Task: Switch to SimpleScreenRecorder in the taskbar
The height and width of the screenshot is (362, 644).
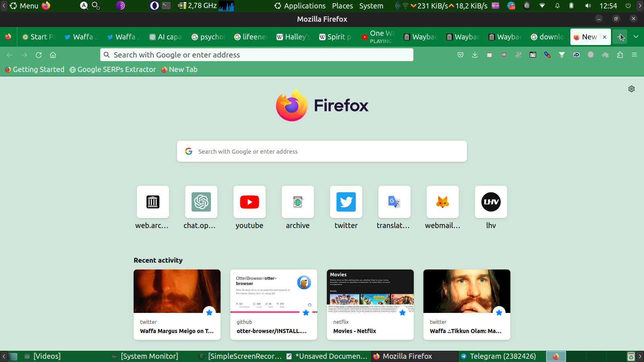Action: (241, 356)
